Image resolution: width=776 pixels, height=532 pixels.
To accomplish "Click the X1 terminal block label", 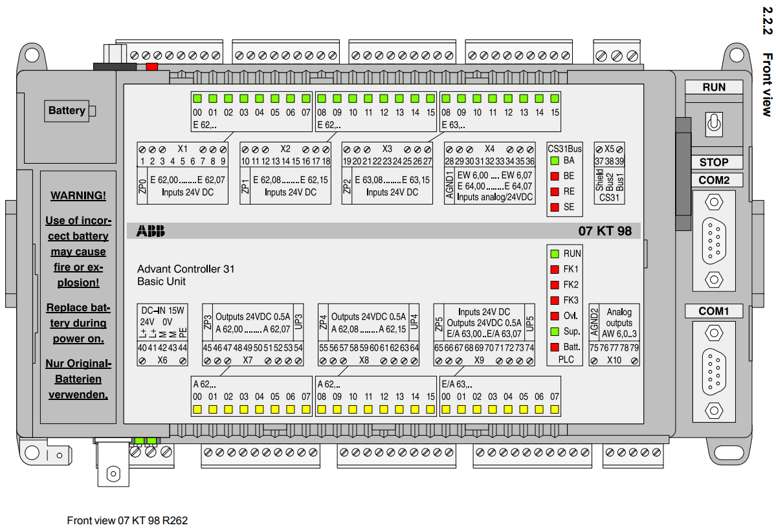I will click(182, 148).
